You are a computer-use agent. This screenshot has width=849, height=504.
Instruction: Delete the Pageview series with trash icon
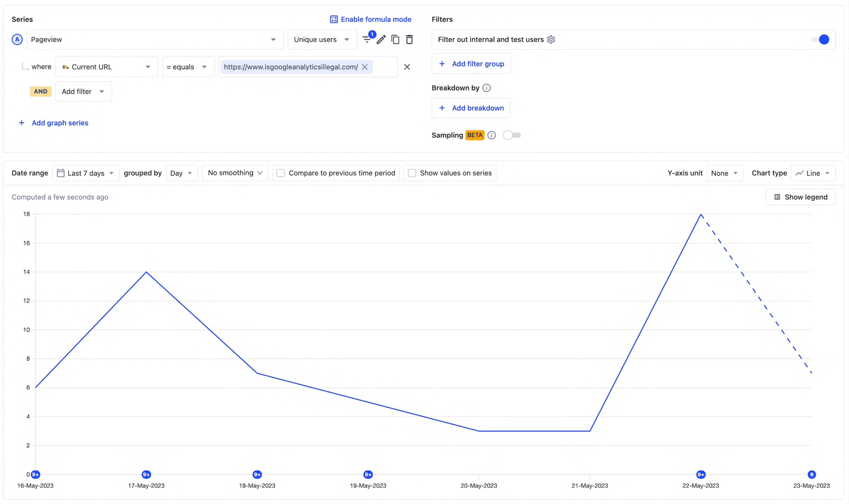point(409,40)
